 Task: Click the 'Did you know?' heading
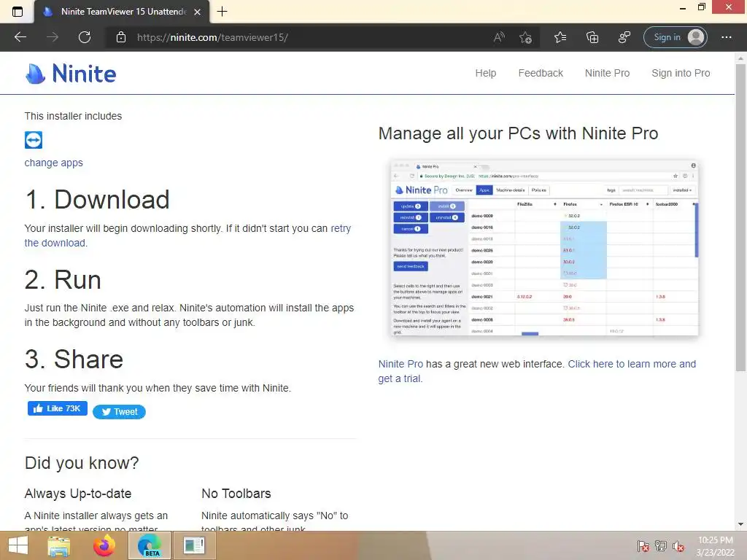82,463
